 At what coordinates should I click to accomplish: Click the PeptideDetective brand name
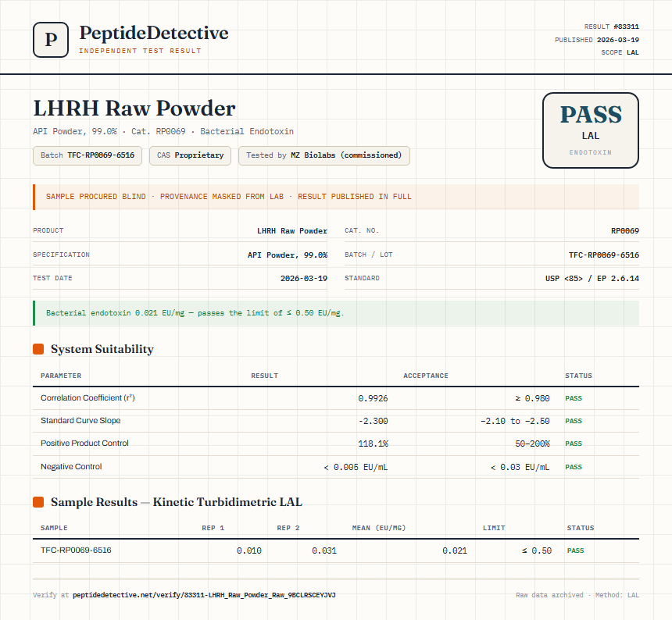pyautogui.click(x=154, y=33)
